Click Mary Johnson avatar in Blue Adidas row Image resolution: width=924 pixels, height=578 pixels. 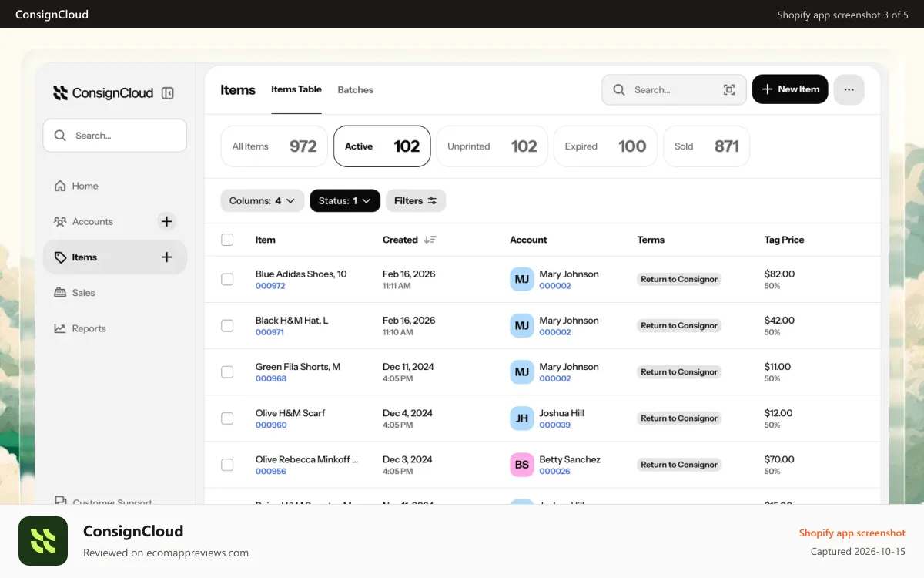[522, 279]
